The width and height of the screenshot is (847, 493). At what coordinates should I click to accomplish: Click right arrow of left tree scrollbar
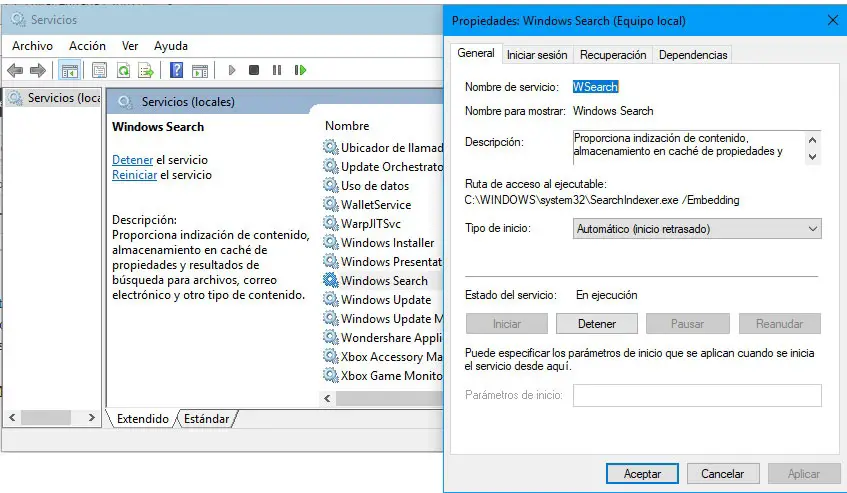tap(92, 417)
